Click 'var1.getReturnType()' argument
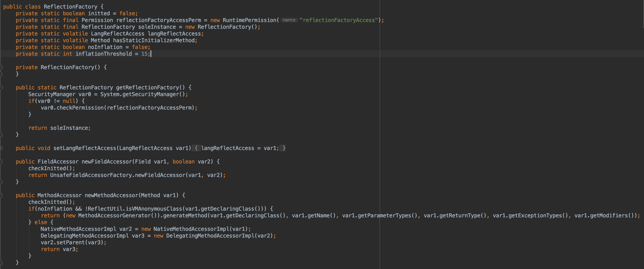644x269 pixels. 455,216
